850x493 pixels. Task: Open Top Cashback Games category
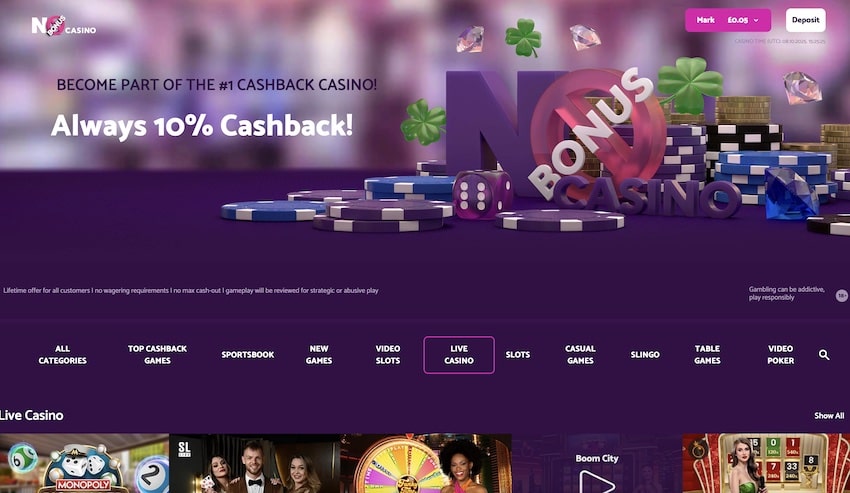tap(157, 355)
